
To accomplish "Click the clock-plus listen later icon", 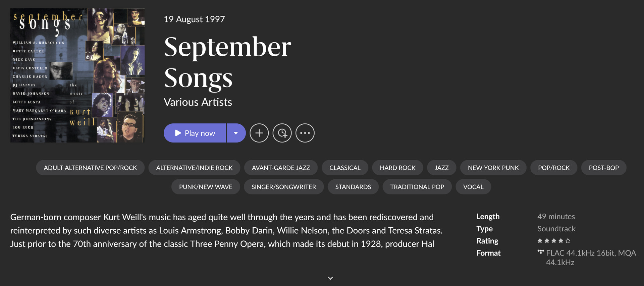I will point(282,133).
